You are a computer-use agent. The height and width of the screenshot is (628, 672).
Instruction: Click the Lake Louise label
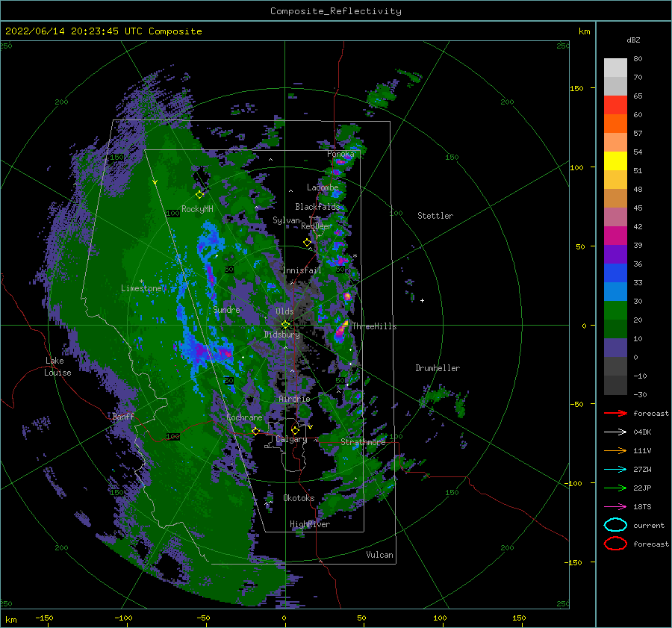57,367
